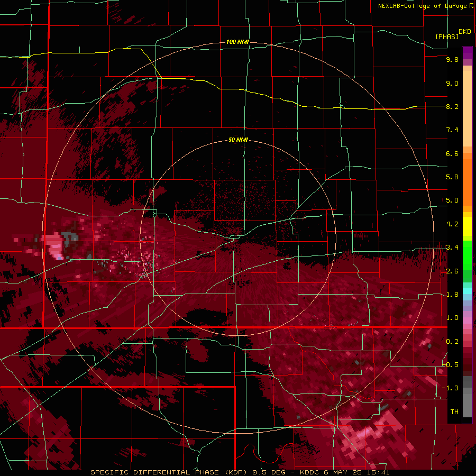The image size is (476, 476).
Task: Click the 5.0 scale value
Action: pyautogui.click(x=452, y=200)
